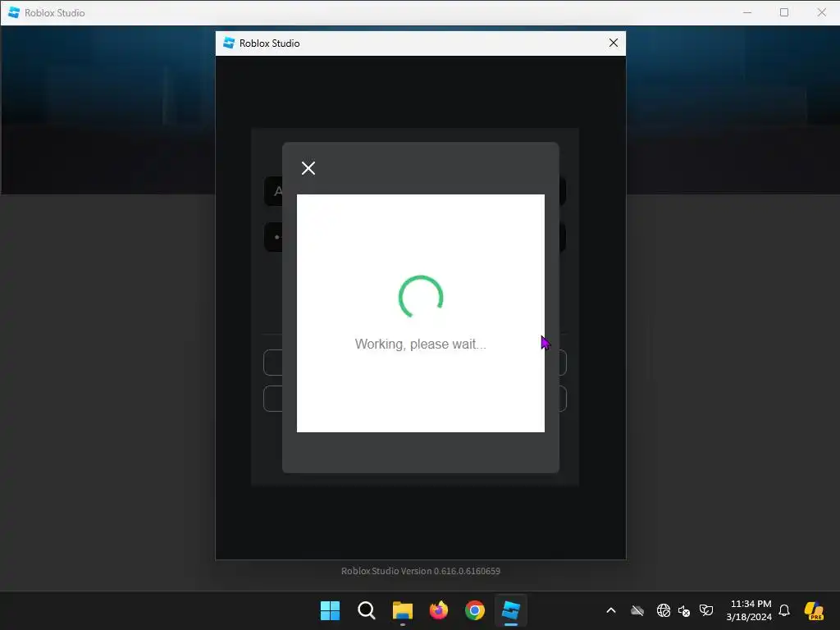Viewport: 840px width, 630px height.
Task: Click the "Working, please wait..." message
Action: (421, 344)
